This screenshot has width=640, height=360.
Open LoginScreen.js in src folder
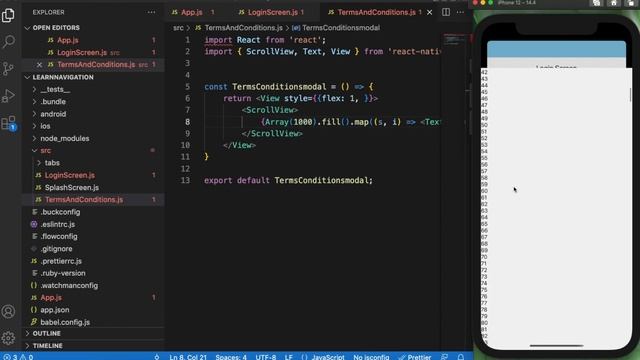[69, 175]
